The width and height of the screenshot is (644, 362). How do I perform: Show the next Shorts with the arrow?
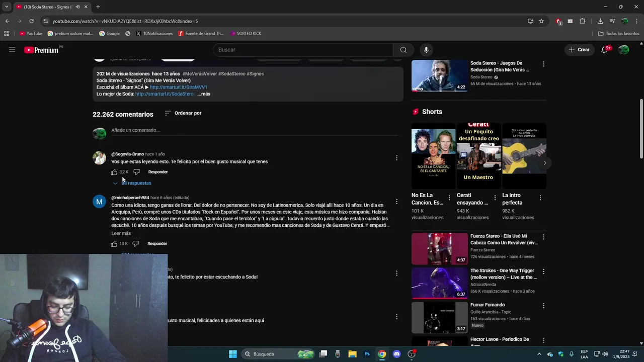pyautogui.click(x=544, y=163)
